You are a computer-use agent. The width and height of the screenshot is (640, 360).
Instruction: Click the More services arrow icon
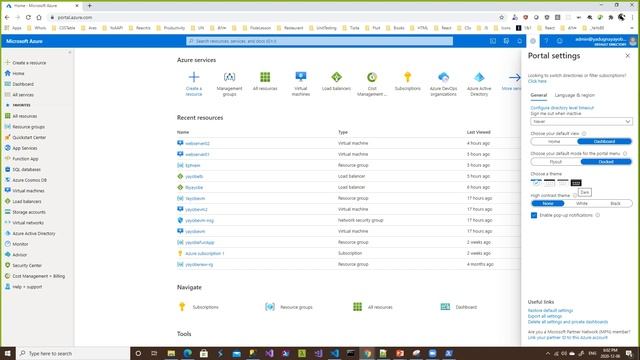tap(515, 77)
